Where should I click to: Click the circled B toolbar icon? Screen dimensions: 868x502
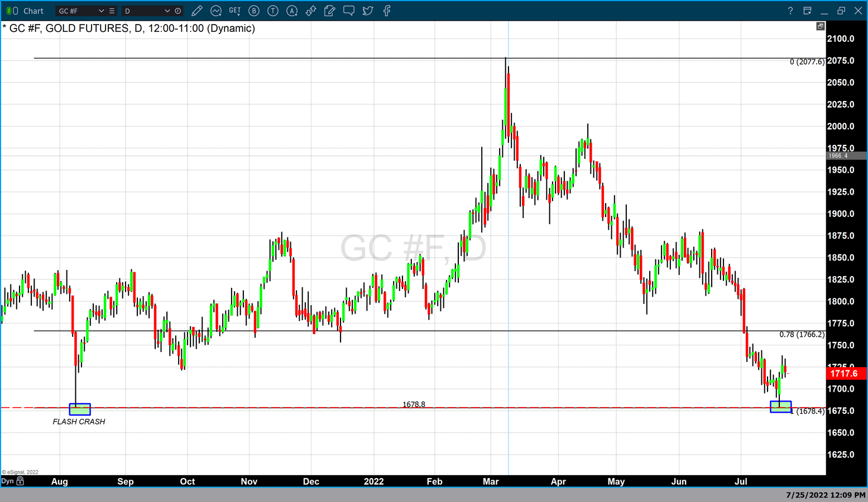point(254,11)
